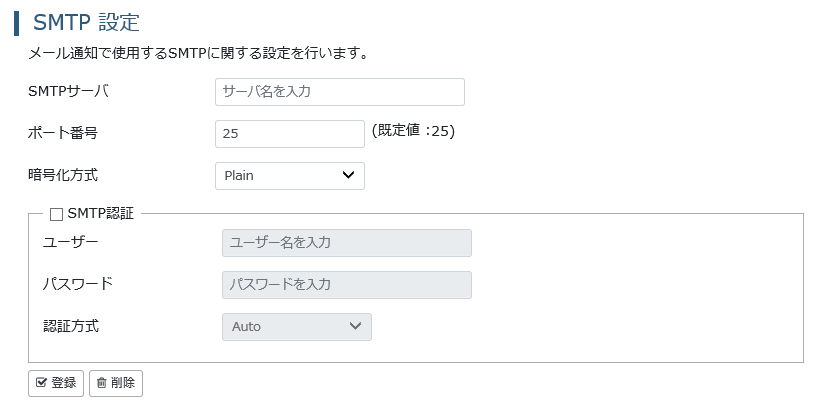823x408 pixels.
Task: Click the SMTP 設定 heading
Action: click(86, 23)
